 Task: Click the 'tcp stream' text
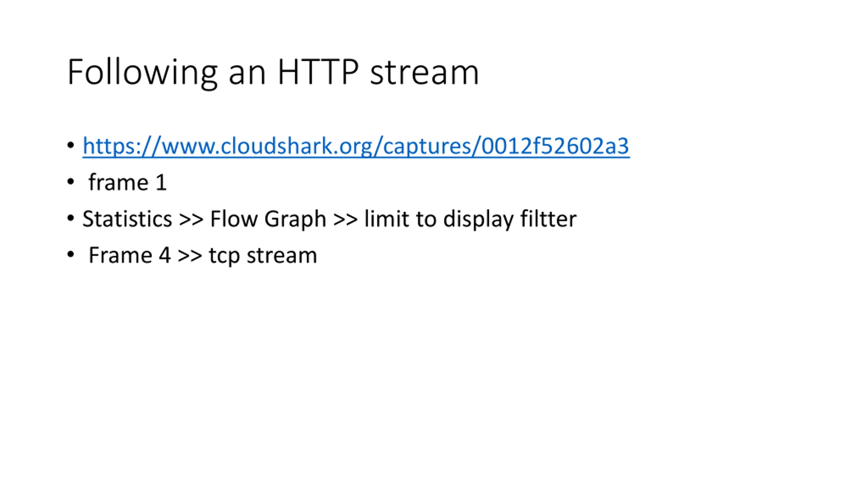(x=263, y=255)
